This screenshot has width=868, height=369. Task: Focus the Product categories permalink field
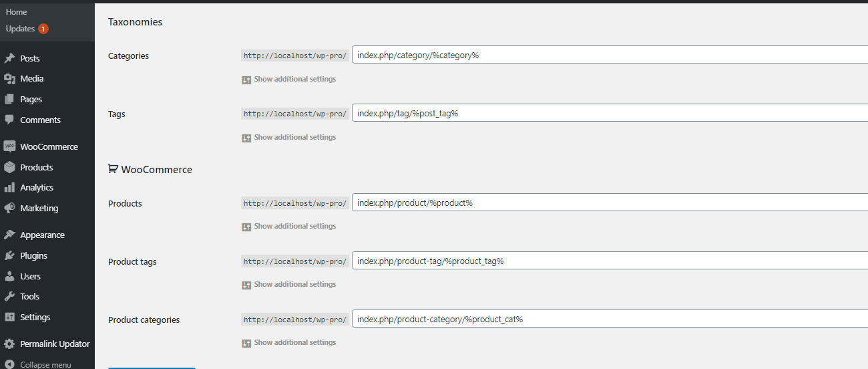[x=610, y=319]
